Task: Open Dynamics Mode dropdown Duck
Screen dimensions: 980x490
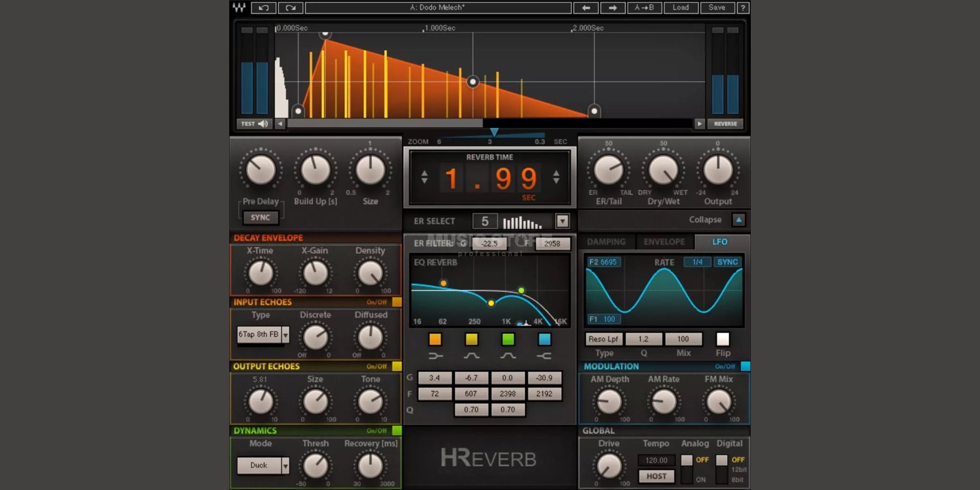Action: tap(263, 465)
